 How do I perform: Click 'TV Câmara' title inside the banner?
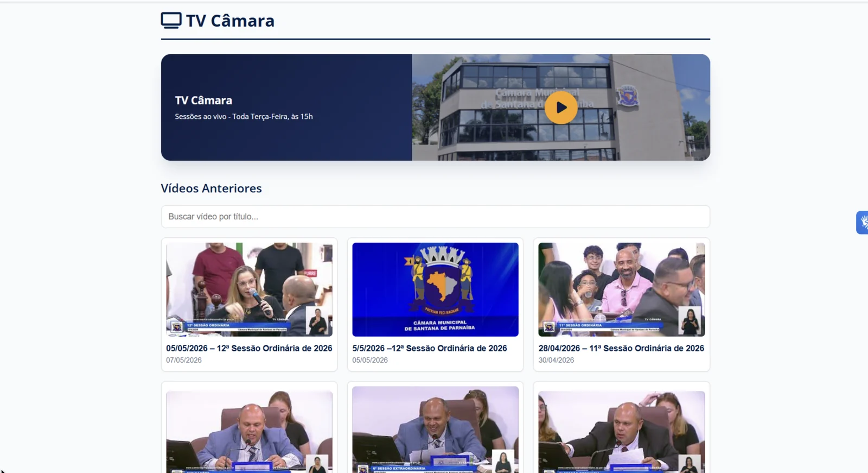[x=203, y=100]
